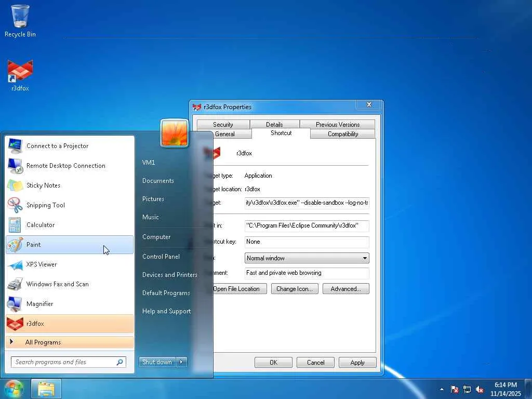Click the Connect to a Projector icon

point(15,146)
